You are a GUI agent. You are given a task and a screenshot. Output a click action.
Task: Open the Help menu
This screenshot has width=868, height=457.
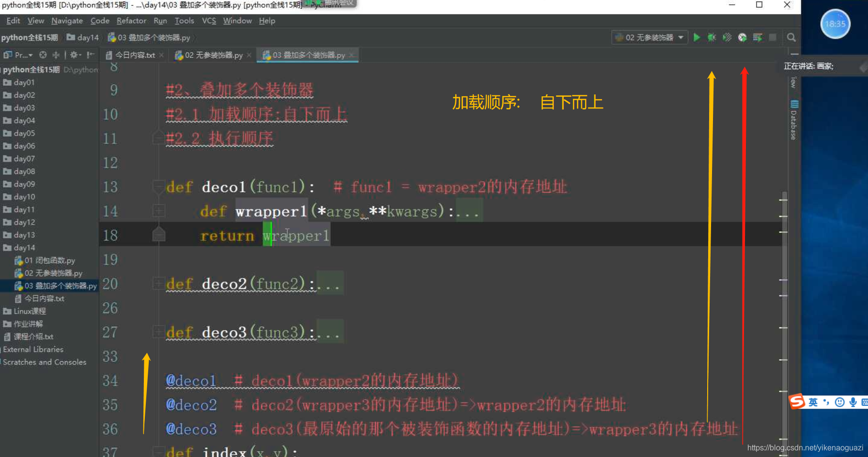pyautogui.click(x=267, y=21)
